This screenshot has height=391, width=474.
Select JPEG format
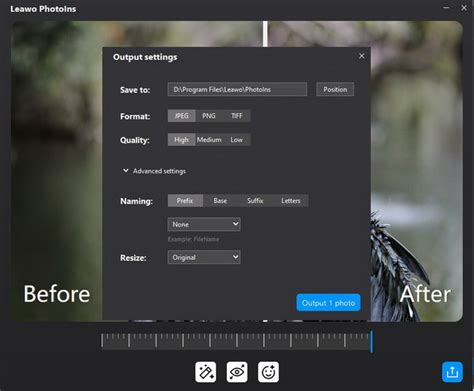tap(182, 116)
